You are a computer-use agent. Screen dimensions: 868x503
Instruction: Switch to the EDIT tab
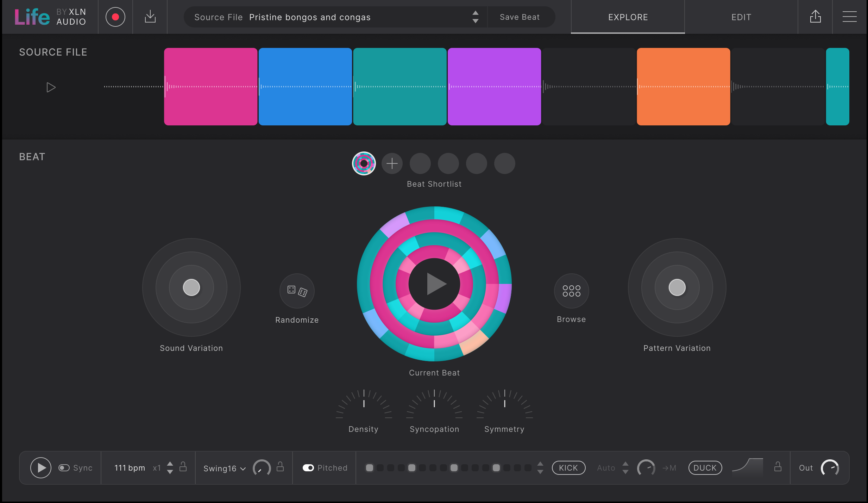tap(741, 17)
